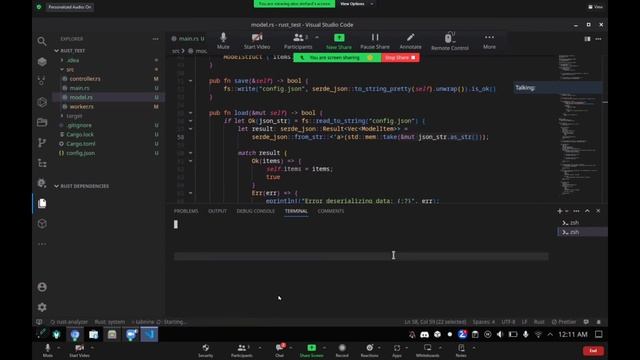Open the Accounts icon in the activity bar
The image size is (640, 360).
(x=42, y=287)
